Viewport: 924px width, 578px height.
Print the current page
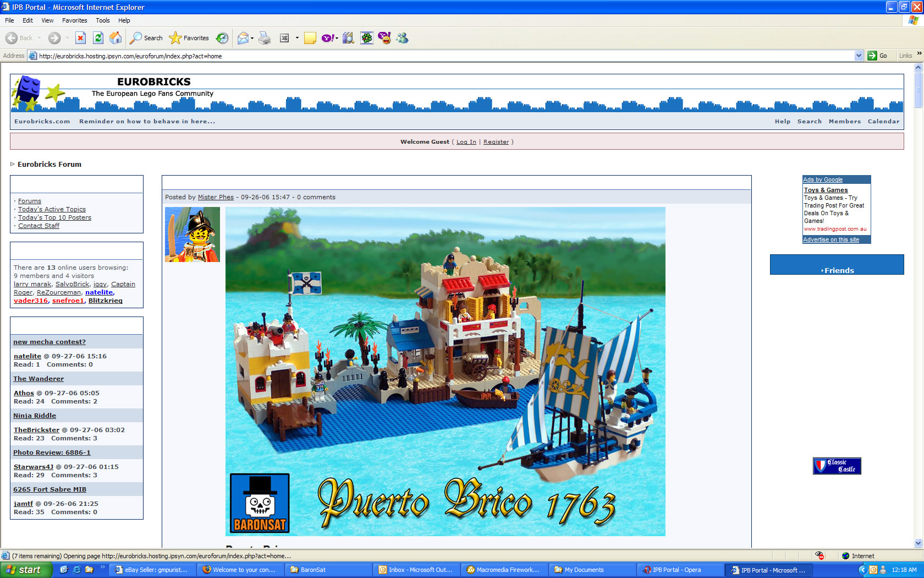(x=264, y=38)
